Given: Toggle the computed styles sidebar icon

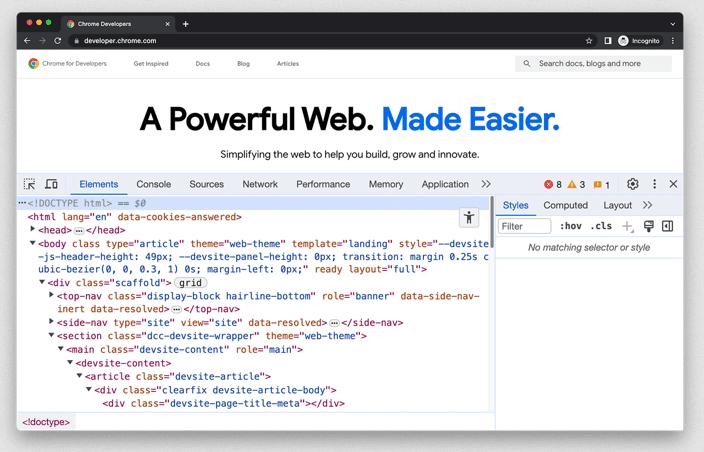Looking at the screenshot, I should click(667, 227).
